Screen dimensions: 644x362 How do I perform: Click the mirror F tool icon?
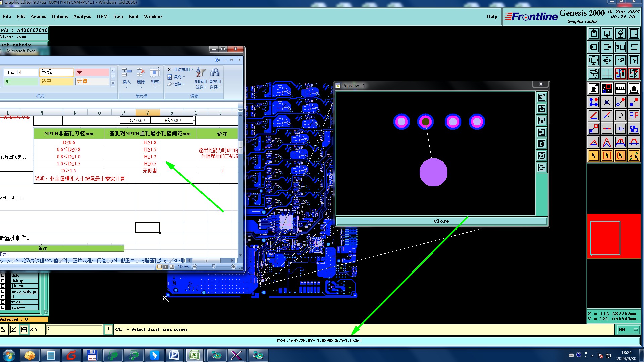click(634, 115)
